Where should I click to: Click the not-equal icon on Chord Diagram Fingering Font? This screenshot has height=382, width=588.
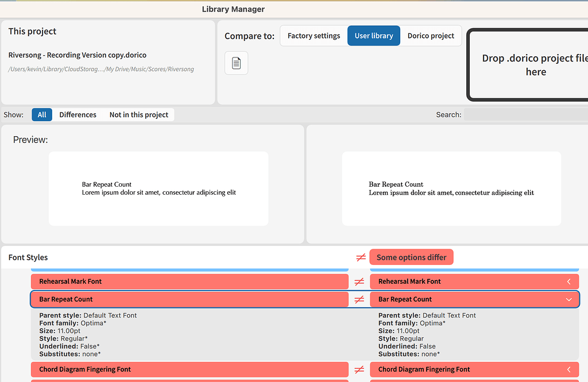tap(361, 369)
